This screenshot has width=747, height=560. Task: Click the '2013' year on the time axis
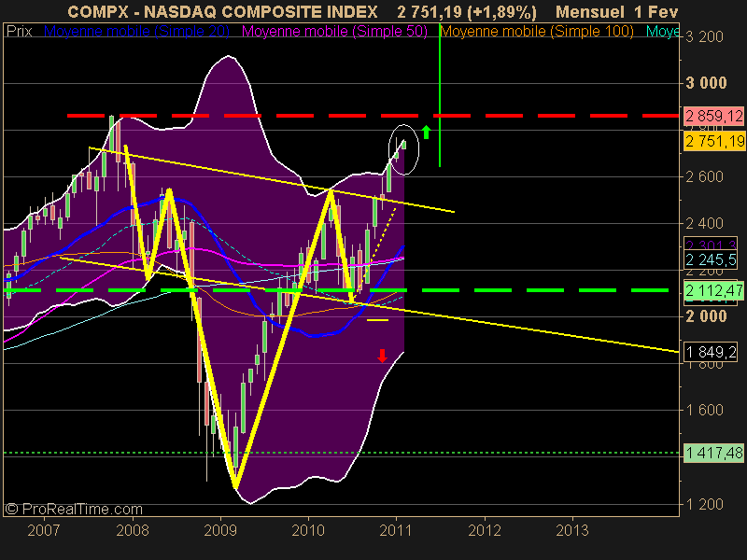pyautogui.click(x=572, y=530)
